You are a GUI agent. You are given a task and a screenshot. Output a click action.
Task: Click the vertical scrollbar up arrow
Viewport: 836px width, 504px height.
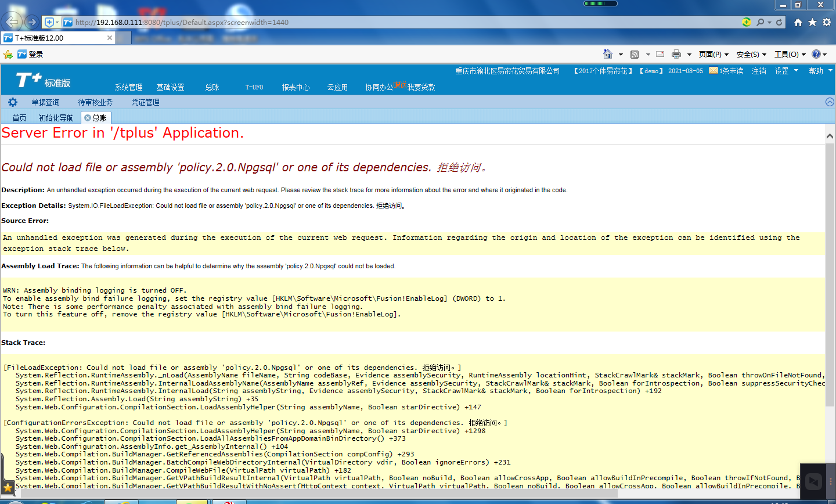click(830, 136)
